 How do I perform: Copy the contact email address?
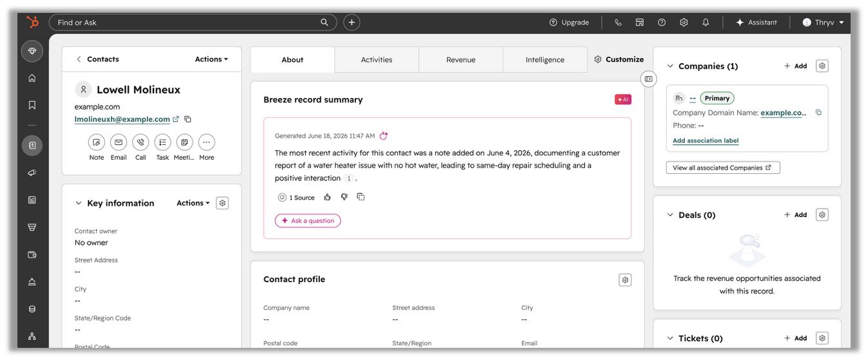[188, 119]
